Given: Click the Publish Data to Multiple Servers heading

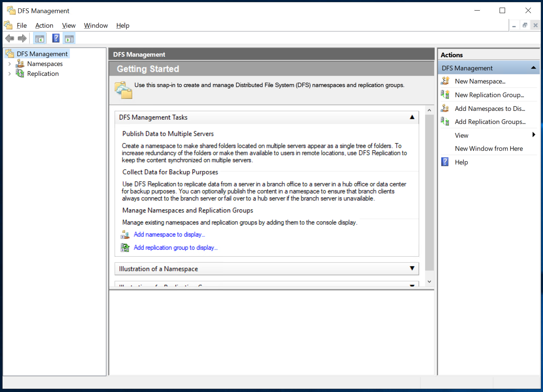Looking at the screenshot, I should point(168,134).
